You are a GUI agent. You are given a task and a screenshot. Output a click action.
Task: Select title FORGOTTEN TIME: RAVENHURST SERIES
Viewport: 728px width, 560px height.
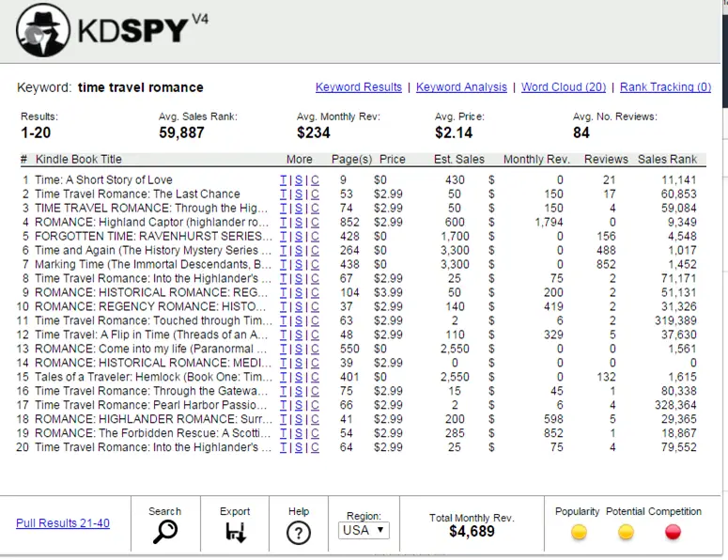pos(154,237)
